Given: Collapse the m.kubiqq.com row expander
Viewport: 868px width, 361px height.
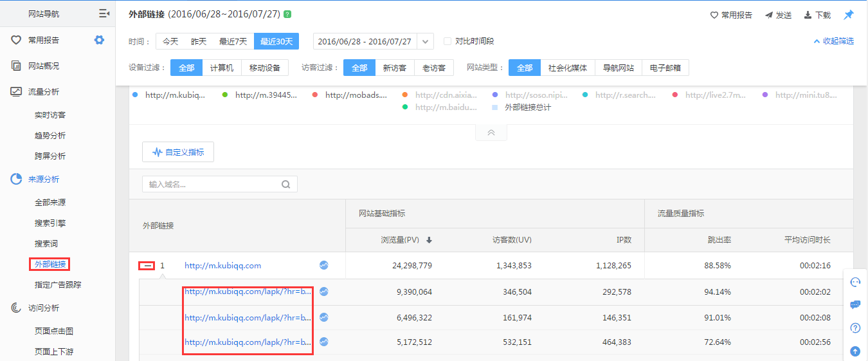Looking at the screenshot, I should [x=148, y=266].
